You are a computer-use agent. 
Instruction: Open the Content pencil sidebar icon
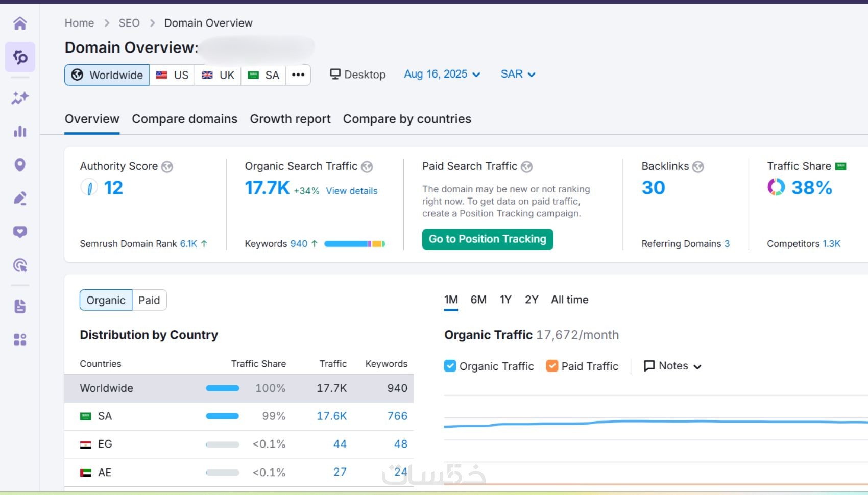[20, 198]
